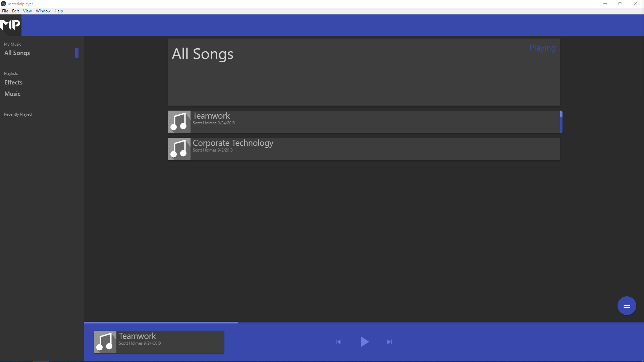Open the View menu
The image size is (644, 362).
27,11
